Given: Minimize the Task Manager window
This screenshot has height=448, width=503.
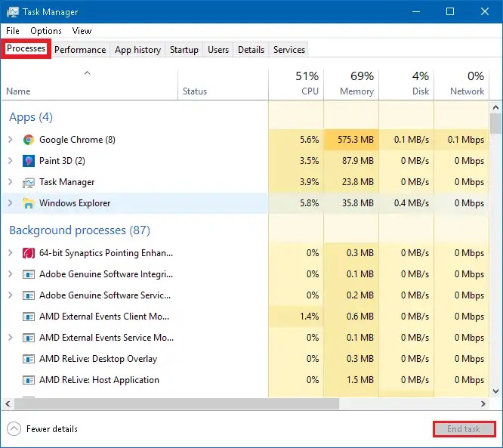Looking at the screenshot, I should pos(416,11).
